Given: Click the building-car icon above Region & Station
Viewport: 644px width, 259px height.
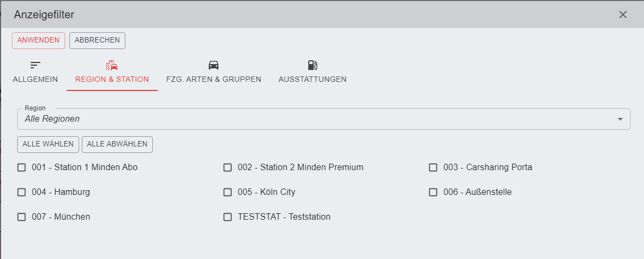Looking at the screenshot, I should (x=112, y=65).
